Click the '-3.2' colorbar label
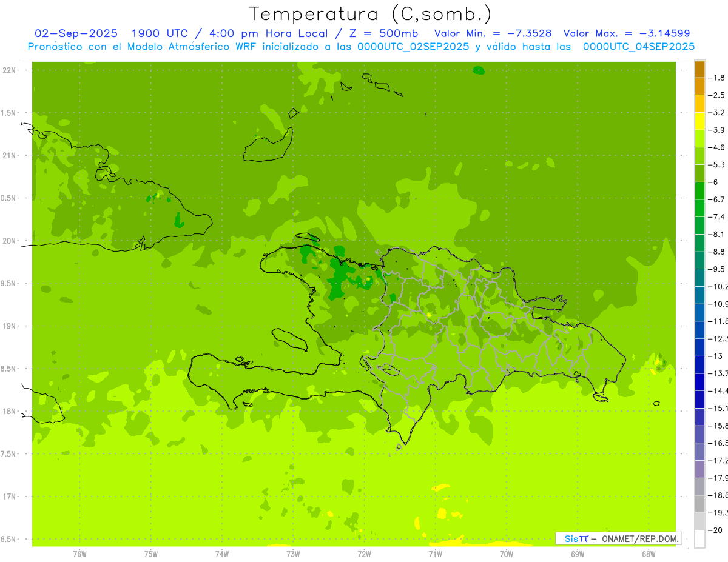The height and width of the screenshot is (562, 728). (x=716, y=113)
